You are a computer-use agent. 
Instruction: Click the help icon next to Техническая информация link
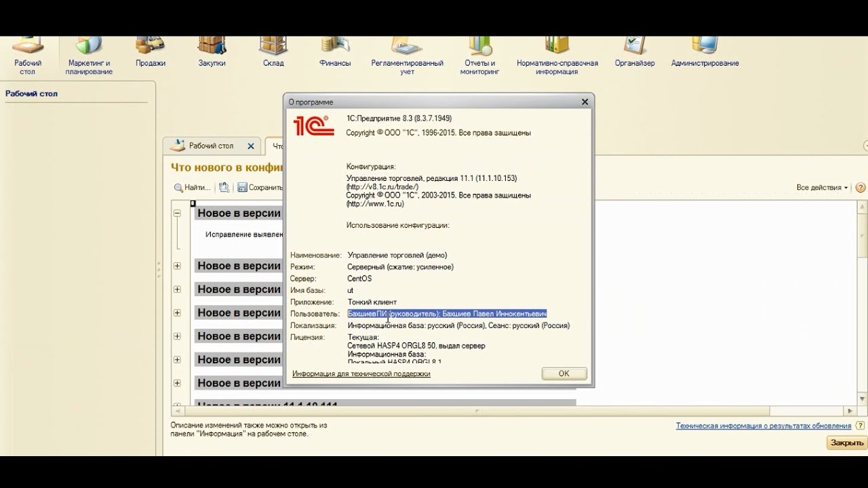point(860,426)
